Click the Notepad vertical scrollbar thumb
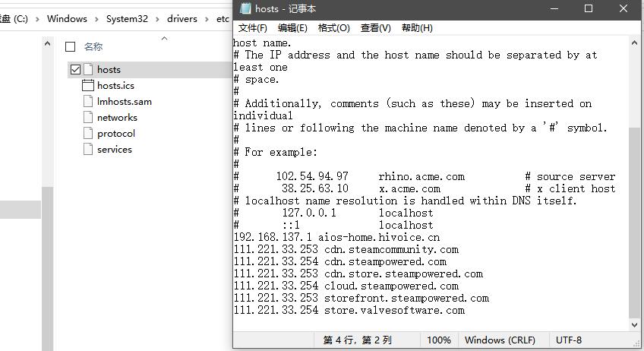The height and width of the screenshot is (351, 644). click(x=634, y=223)
